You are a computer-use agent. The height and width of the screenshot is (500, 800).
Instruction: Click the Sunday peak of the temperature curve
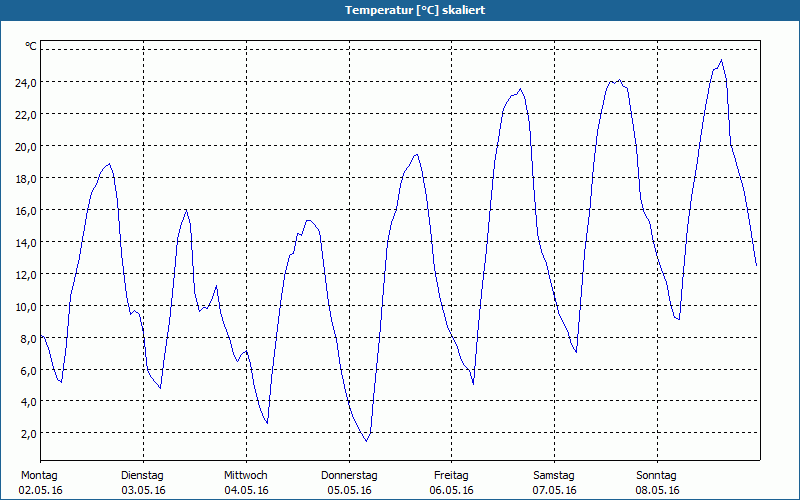[721, 60]
